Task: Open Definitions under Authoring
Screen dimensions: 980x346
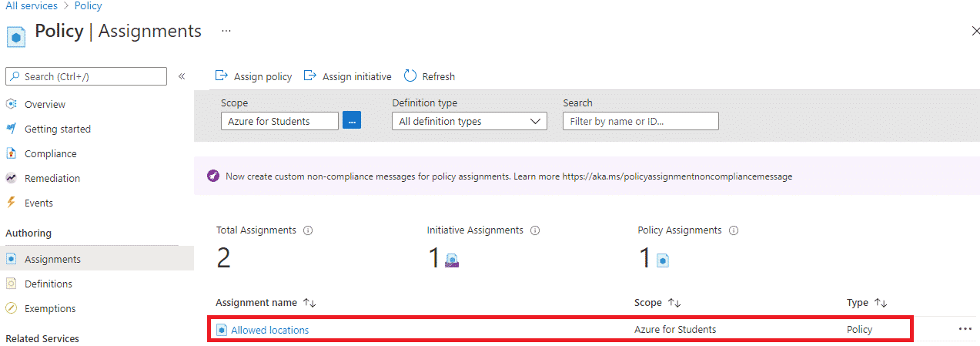Action: click(x=48, y=284)
